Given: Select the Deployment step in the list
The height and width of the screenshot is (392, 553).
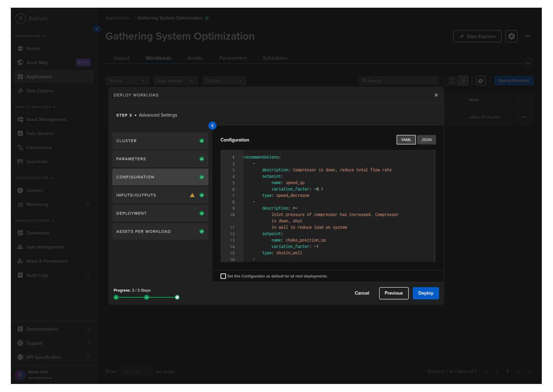Looking at the screenshot, I should tap(160, 213).
